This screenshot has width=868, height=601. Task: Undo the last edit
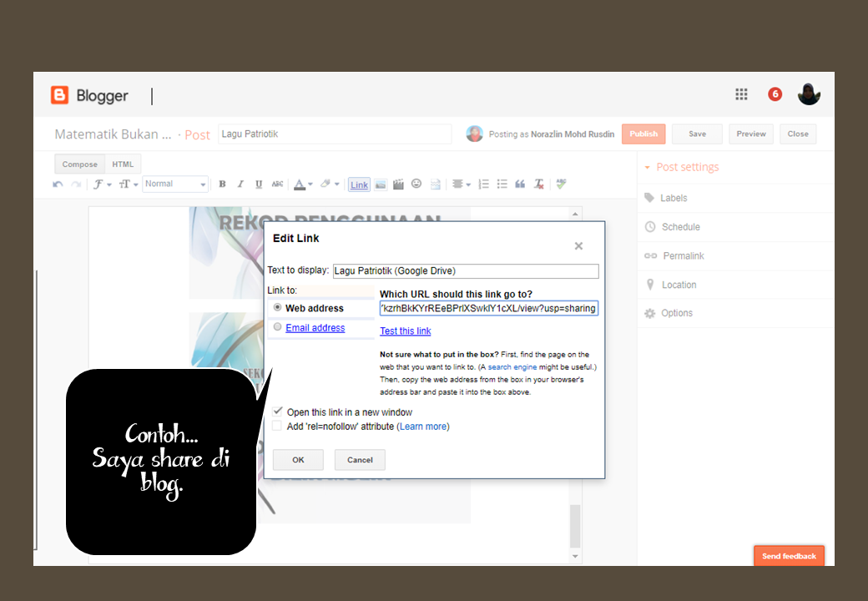(x=58, y=184)
